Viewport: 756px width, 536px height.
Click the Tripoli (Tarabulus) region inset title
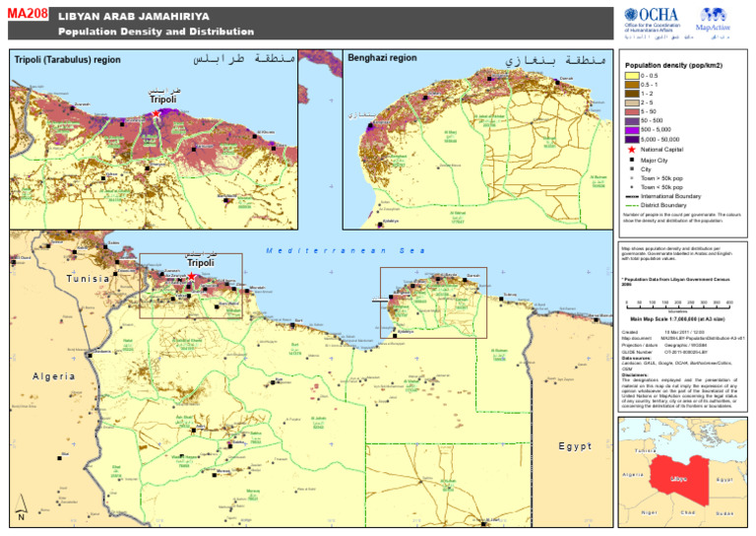tap(68, 59)
